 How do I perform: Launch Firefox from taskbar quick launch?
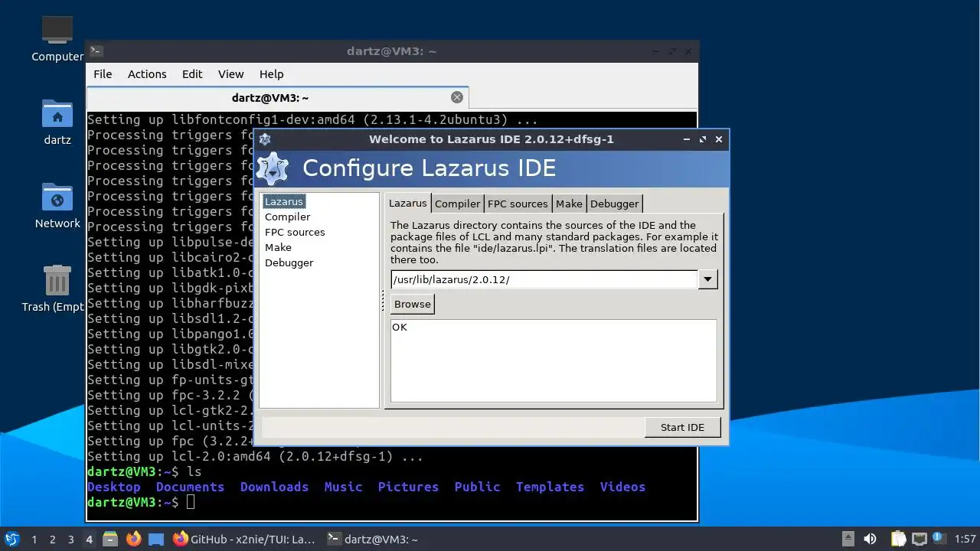point(133,539)
